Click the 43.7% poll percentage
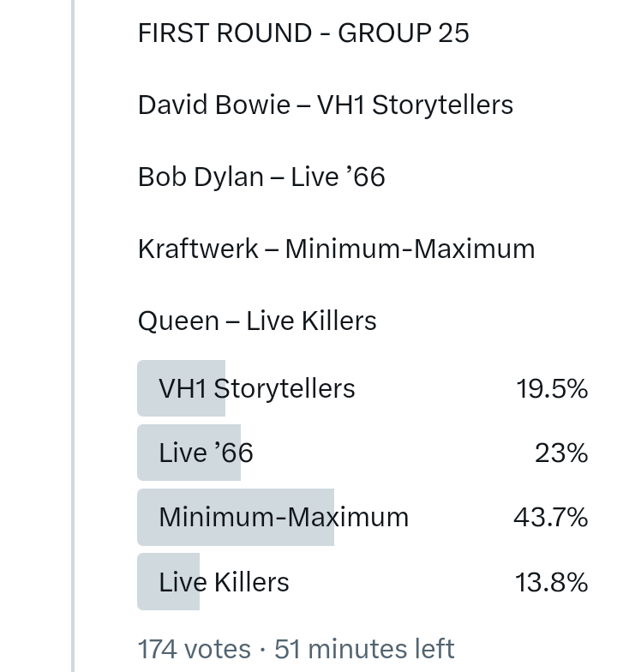The height and width of the screenshot is (672, 617). 550,518
